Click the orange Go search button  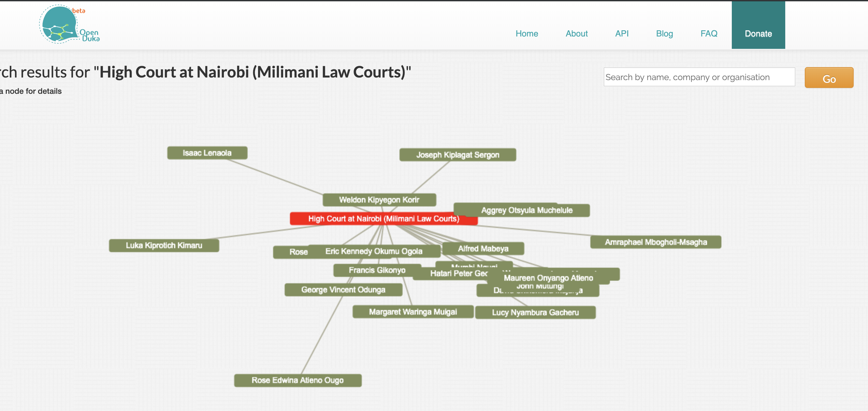pyautogui.click(x=829, y=78)
